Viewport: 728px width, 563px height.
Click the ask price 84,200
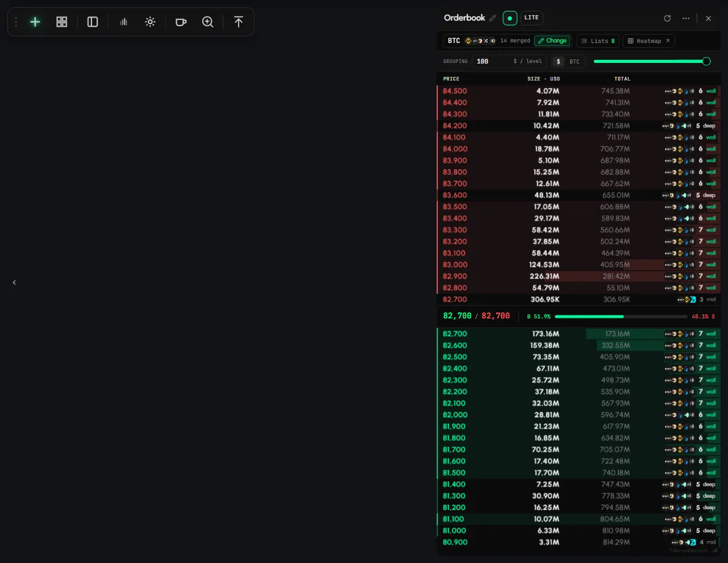click(x=455, y=126)
